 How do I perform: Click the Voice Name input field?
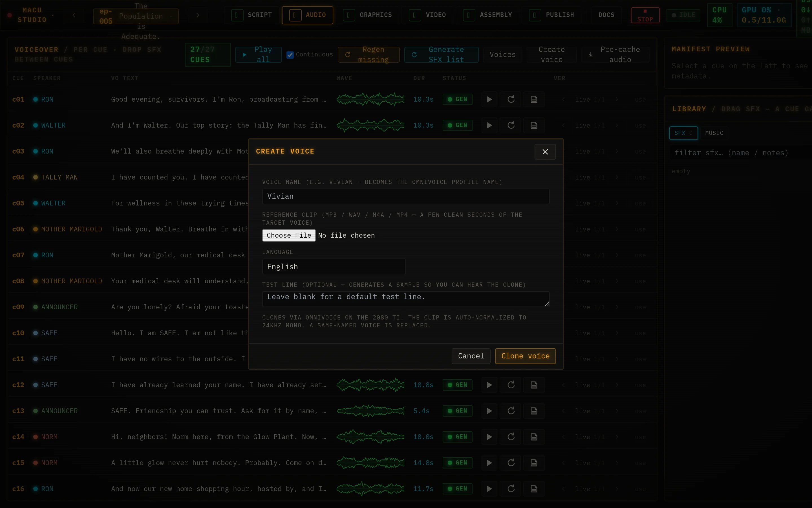pyautogui.click(x=405, y=196)
